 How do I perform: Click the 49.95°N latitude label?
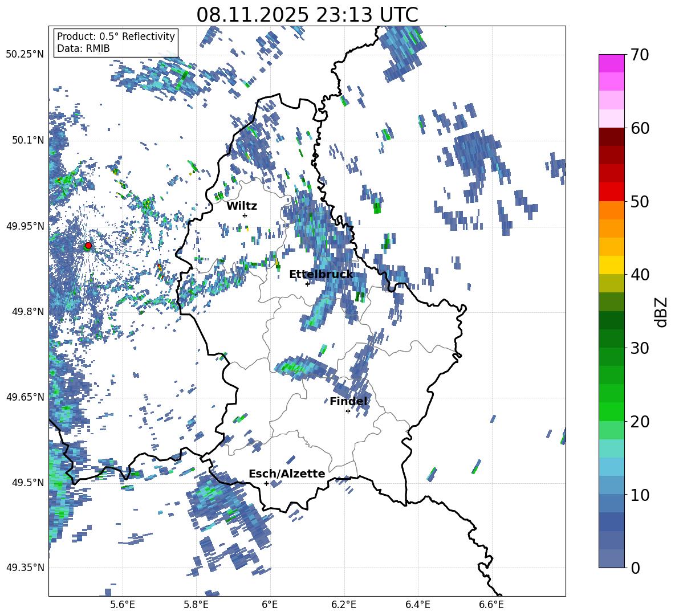25,226
